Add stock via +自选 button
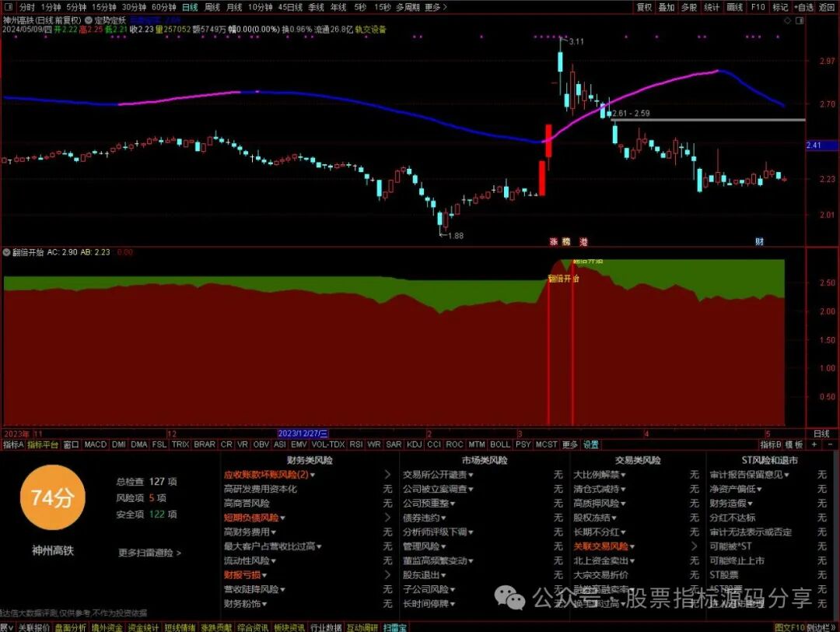 (x=804, y=7)
